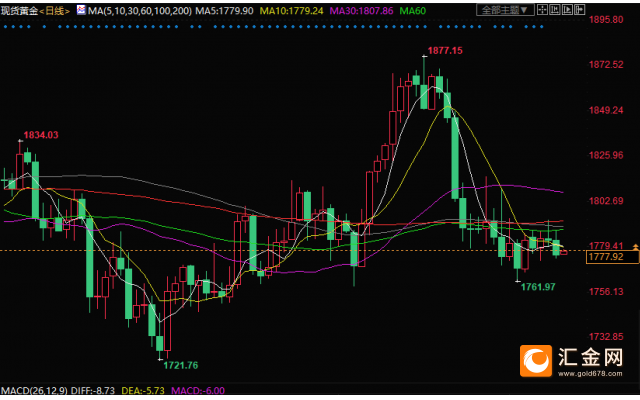Click the 1756.13 axis price

(606, 291)
